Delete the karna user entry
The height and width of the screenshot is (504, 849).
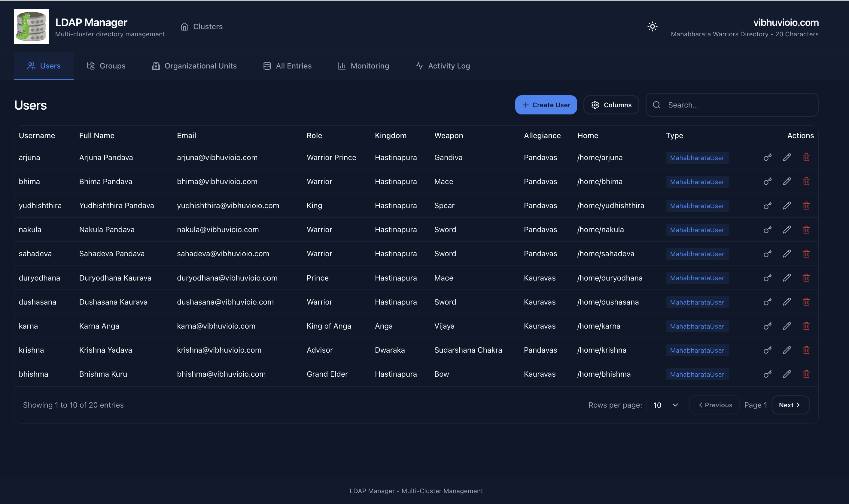pos(806,326)
